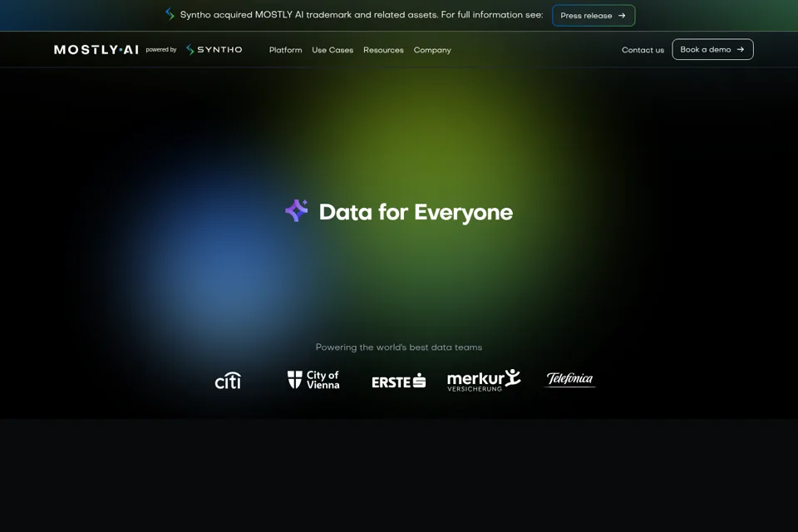
Task: Open the Platform menu
Action: coord(285,50)
